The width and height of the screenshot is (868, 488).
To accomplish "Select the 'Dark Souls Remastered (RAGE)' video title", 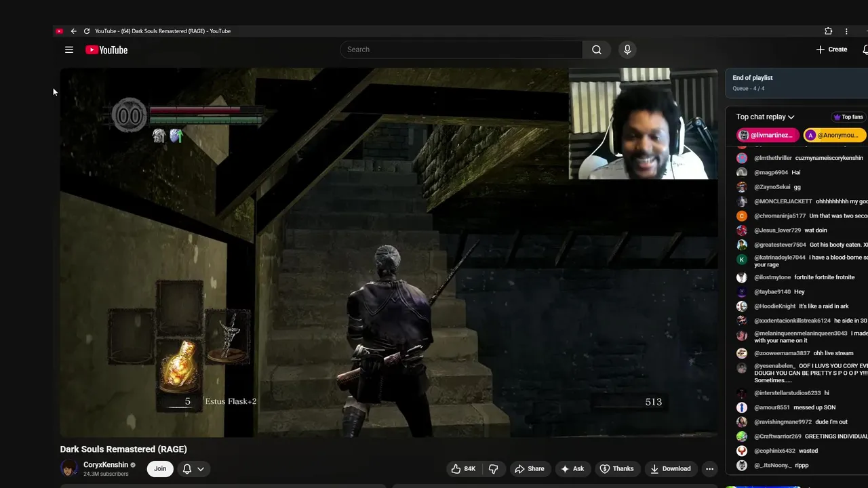I will click(x=123, y=449).
